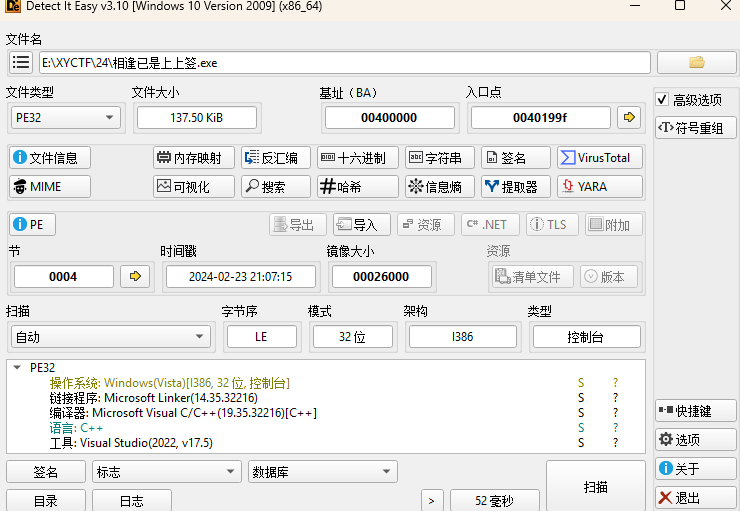Open the 标志 flags dropdown
The height and width of the screenshot is (511, 740).
[x=167, y=471]
